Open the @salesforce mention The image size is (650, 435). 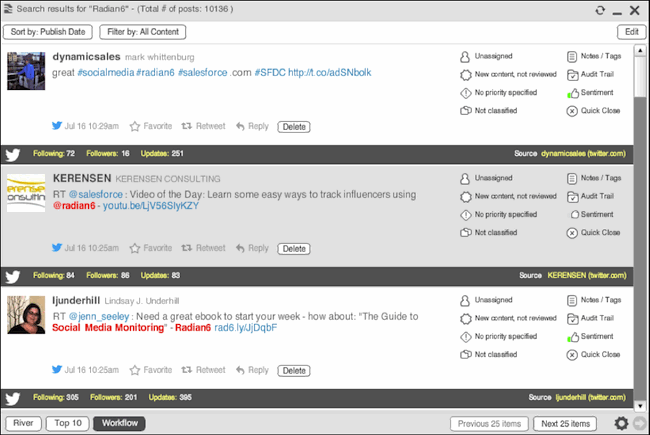point(96,194)
